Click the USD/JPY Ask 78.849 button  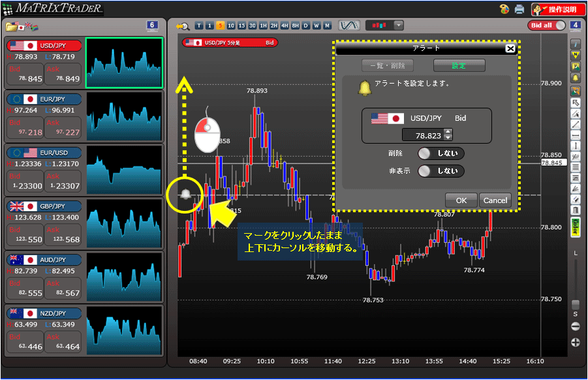(63, 74)
